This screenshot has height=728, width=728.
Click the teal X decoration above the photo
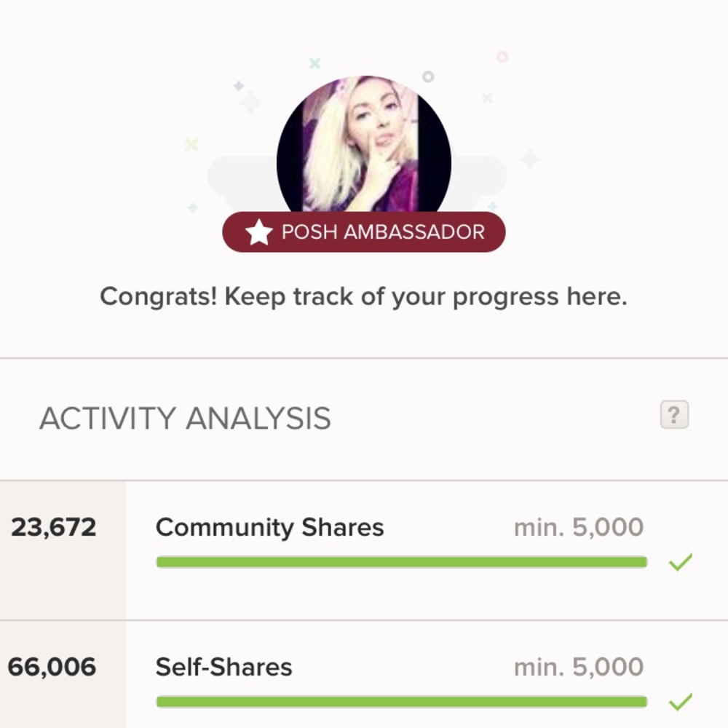pos(314,63)
